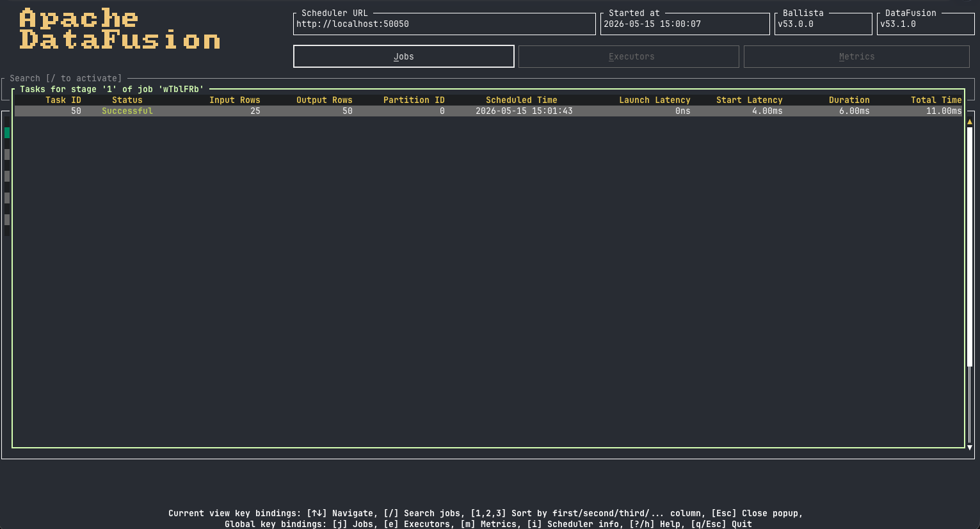The height and width of the screenshot is (529, 980).
Task: Click the DataFusion version v53.1.0
Action: 898,24
